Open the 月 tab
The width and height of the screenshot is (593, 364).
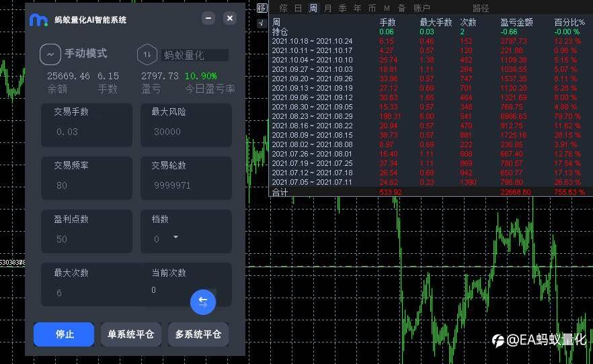tap(327, 8)
